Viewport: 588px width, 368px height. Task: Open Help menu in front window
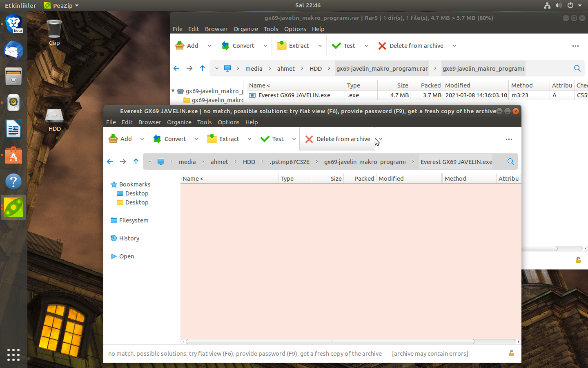coord(252,122)
